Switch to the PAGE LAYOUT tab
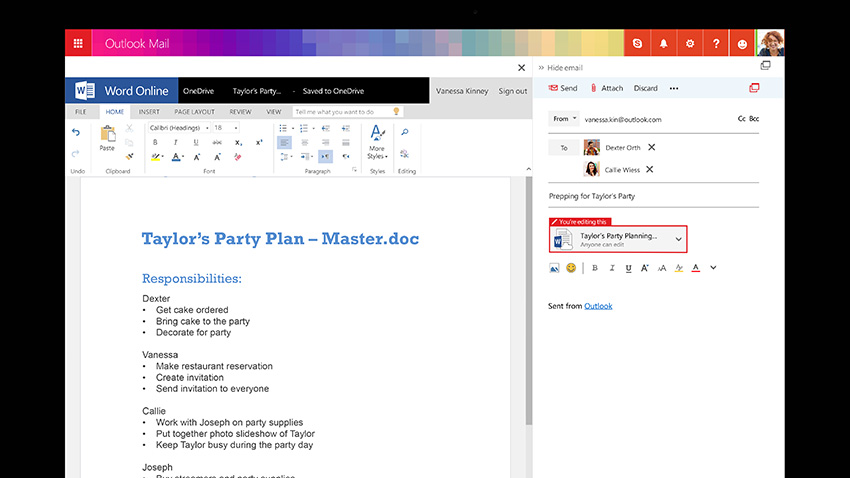 pos(195,112)
